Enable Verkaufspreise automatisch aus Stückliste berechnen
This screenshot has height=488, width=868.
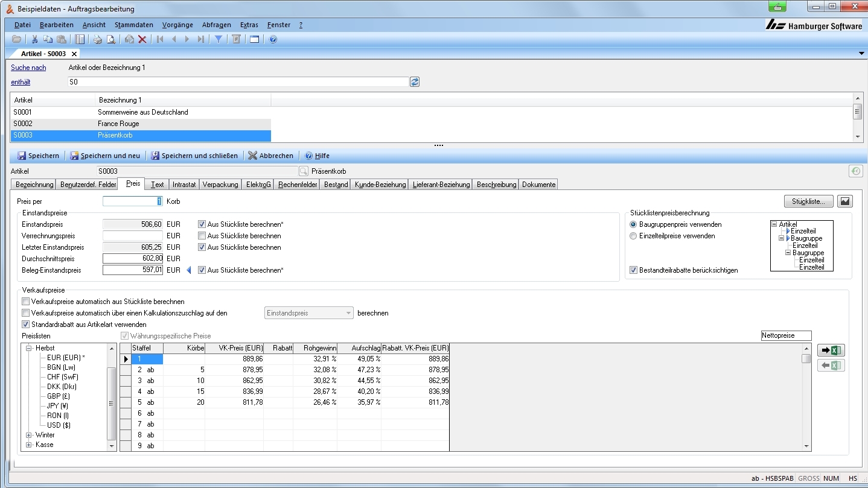click(x=25, y=302)
